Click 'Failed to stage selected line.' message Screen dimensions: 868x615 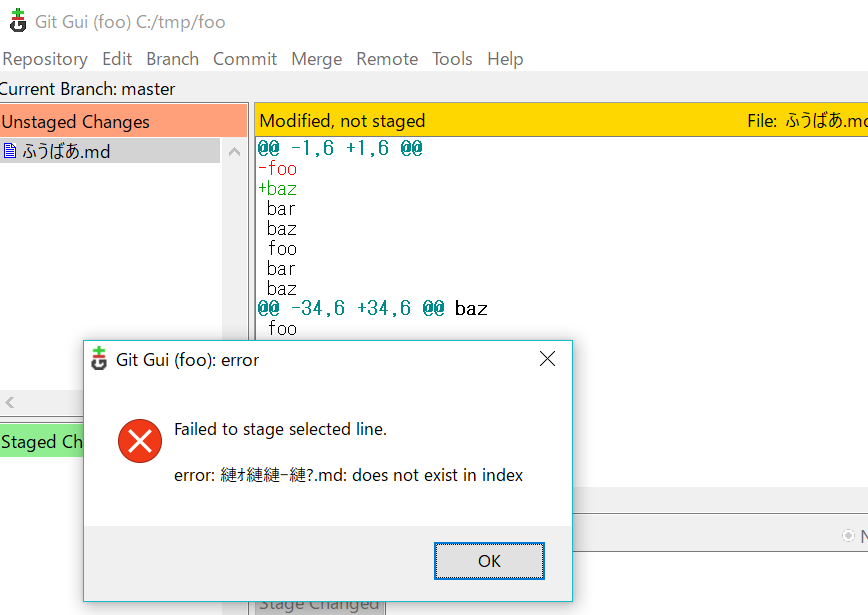coord(280,429)
